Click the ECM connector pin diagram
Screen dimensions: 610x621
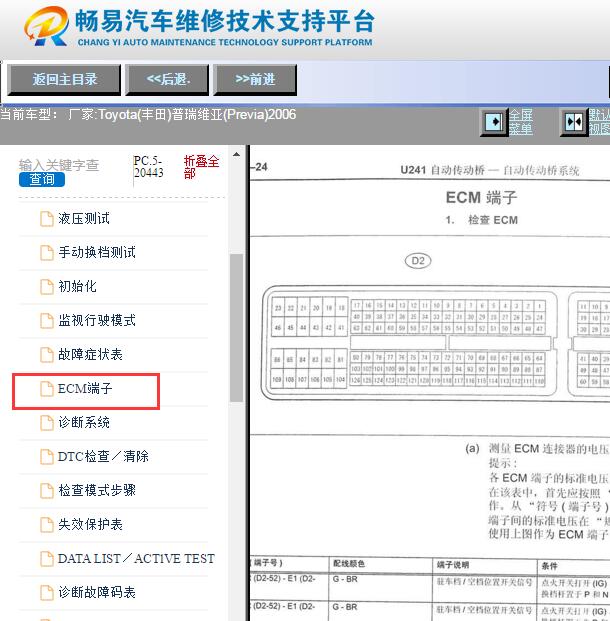click(436, 341)
